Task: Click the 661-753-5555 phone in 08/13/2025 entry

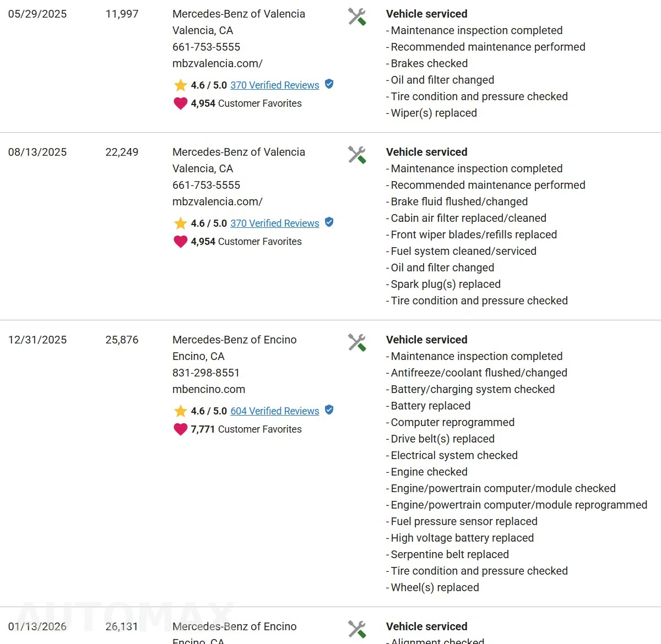Action: (206, 185)
